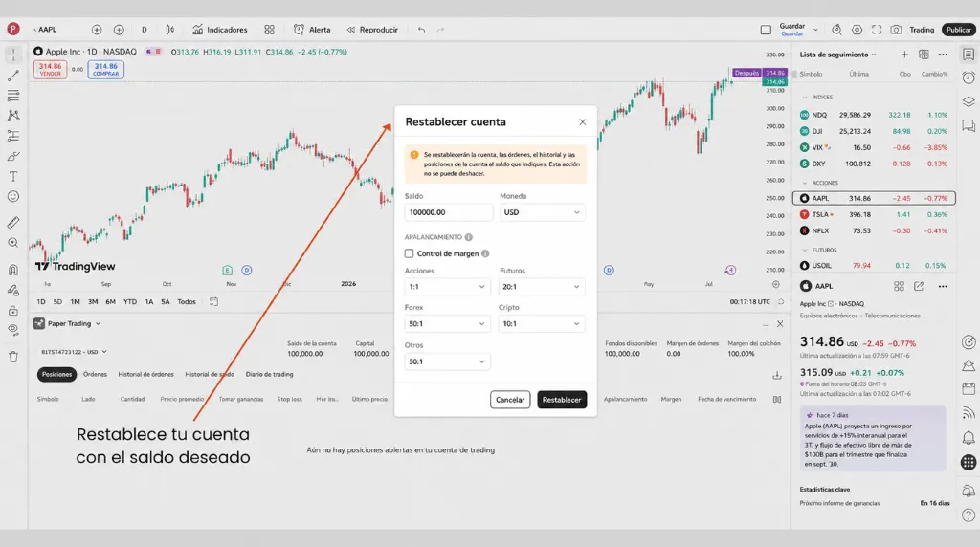Viewport: 980px width, 547px height.
Task: Click the Publicar button
Action: click(959, 30)
